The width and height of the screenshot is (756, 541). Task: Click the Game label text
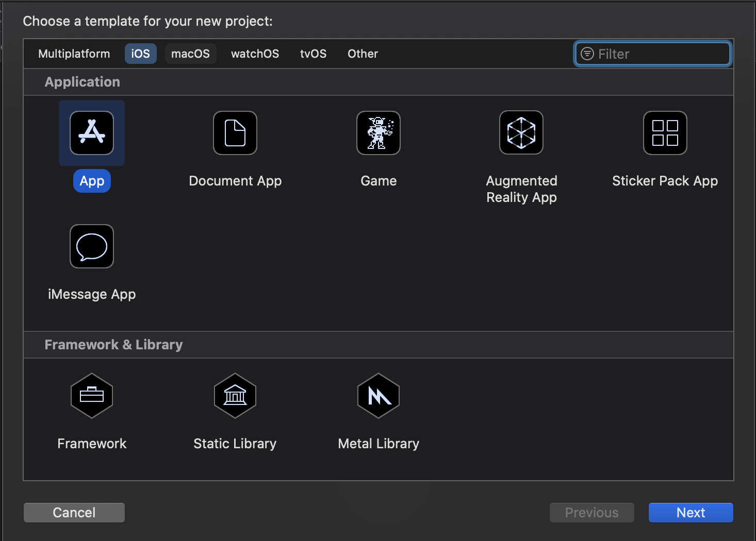click(x=379, y=181)
